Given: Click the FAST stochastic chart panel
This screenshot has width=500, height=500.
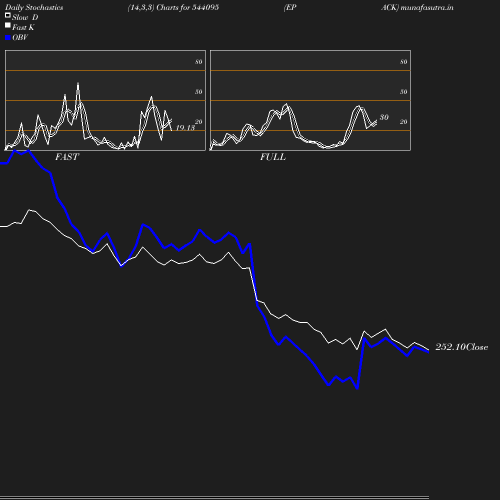Looking at the screenshot, I should (105, 100).
